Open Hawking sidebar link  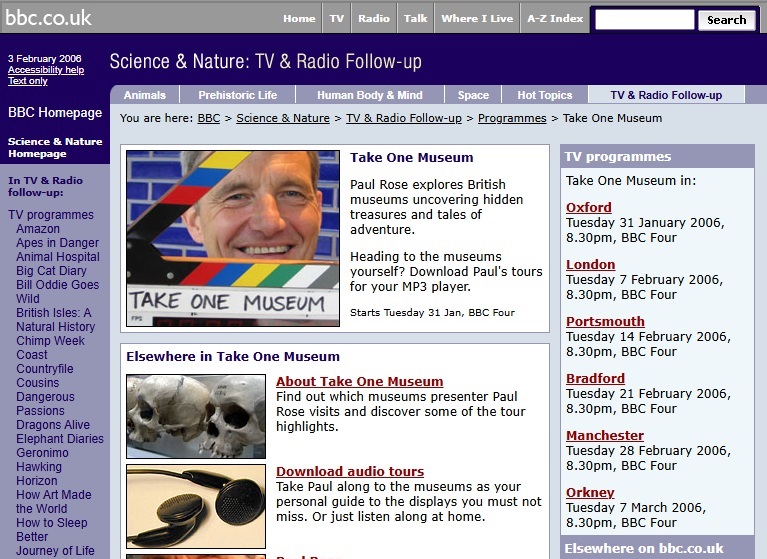(x=39, y=467)
